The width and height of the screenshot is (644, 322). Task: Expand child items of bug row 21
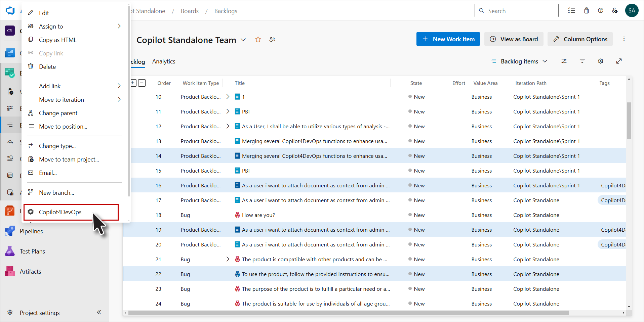[228, 259]
